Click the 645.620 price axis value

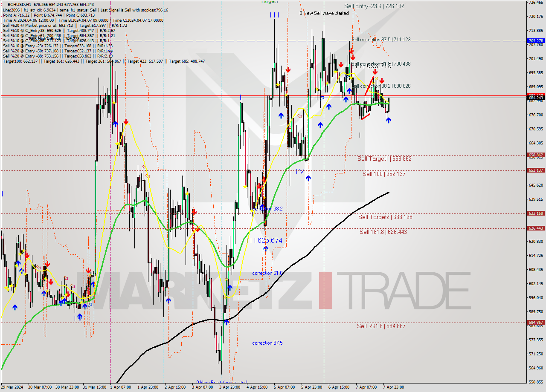click(x=536, y=185)
